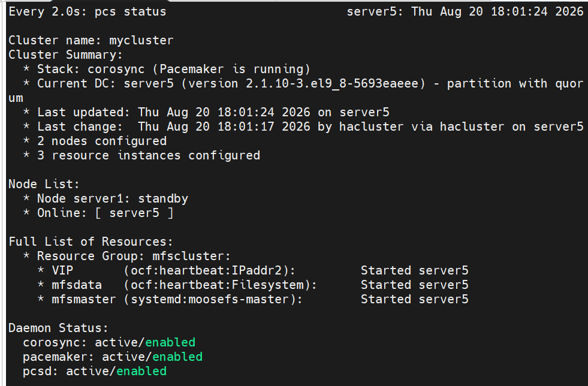Click '3 resource instances configured' text
This screenshot has width=588, height=386.
coord(149,156)
